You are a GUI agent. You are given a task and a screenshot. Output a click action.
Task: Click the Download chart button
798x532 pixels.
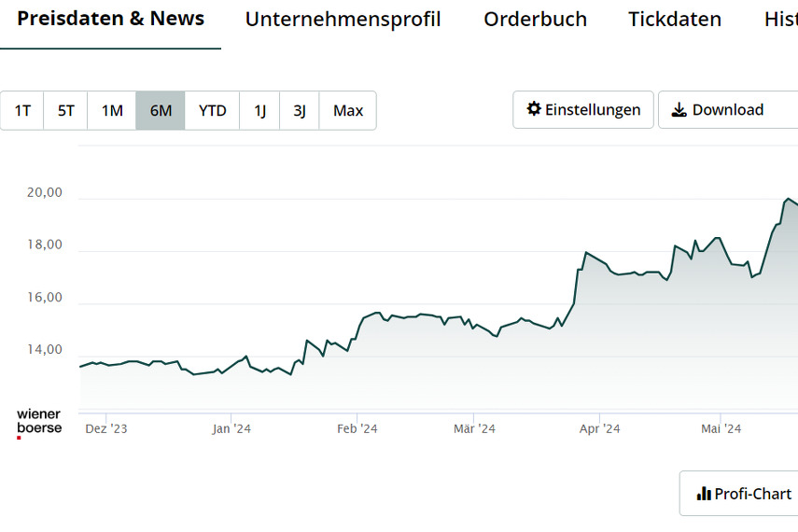click(728, 109)
